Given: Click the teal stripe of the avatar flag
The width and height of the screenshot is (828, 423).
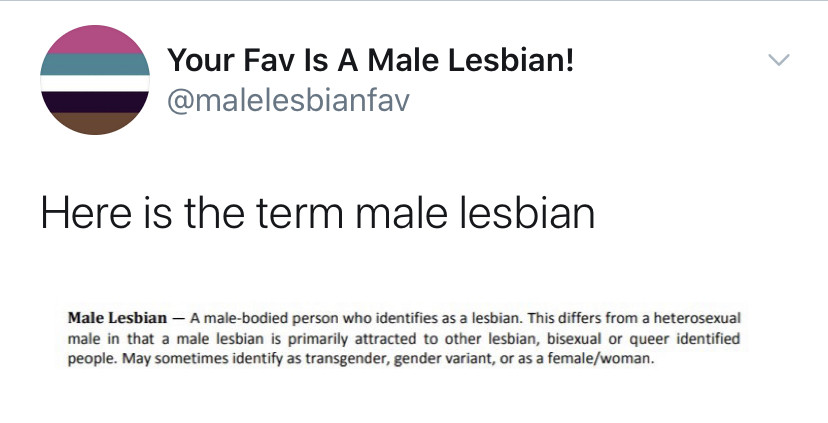Looking at the screenshot, I should (95, 64).
